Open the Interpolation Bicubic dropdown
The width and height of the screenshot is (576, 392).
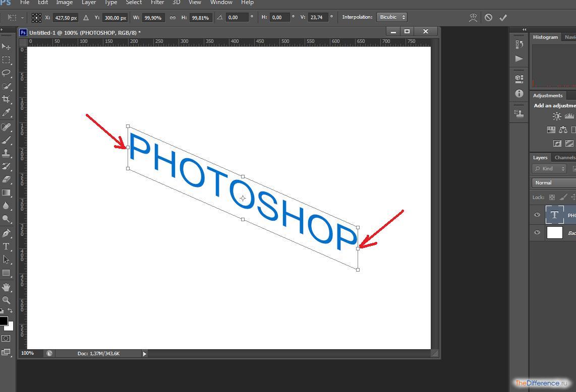click(x=391, y=17)
